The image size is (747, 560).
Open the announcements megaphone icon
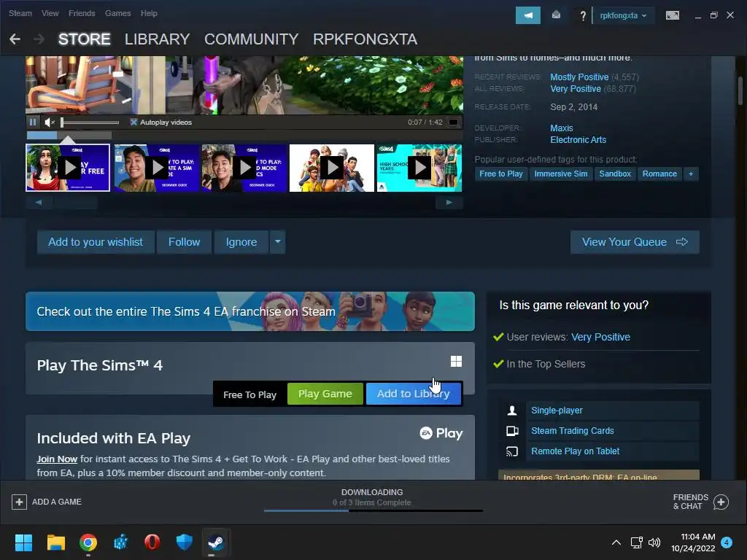point(528,15)
